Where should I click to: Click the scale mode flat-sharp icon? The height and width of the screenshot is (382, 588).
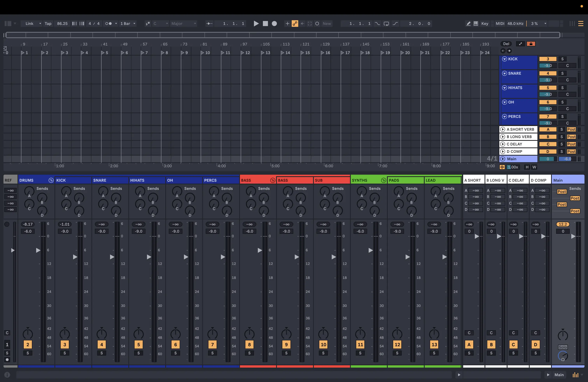148,24
